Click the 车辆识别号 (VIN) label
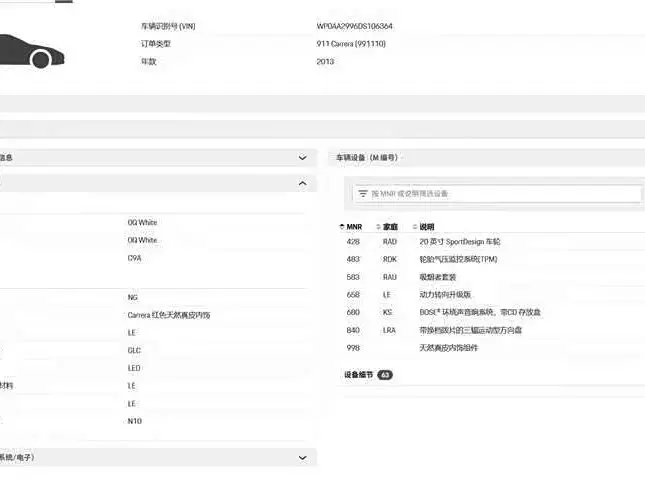This screenshot has height=484, width=645. point(168,26)
